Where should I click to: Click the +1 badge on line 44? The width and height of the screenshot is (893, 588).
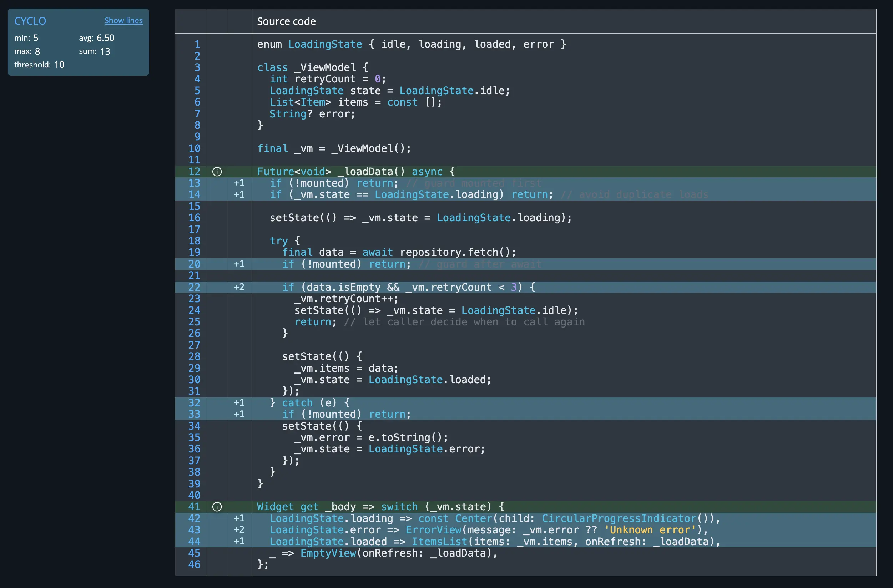(x=239, y=541)
